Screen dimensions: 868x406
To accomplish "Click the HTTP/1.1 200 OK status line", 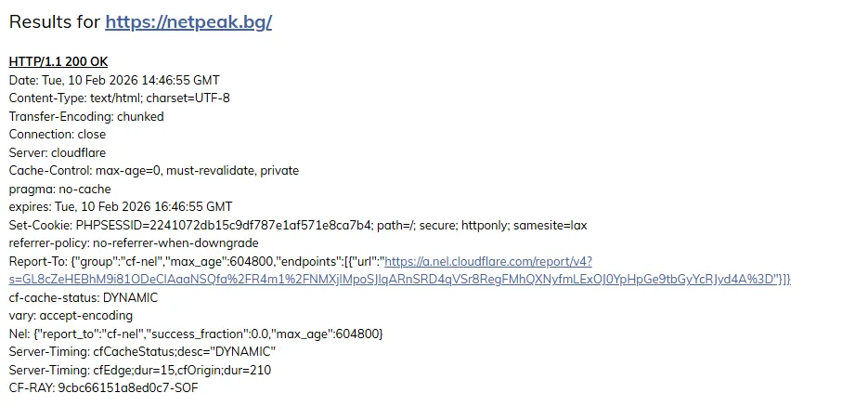I will pyautogui.click(x=58, y=62).
